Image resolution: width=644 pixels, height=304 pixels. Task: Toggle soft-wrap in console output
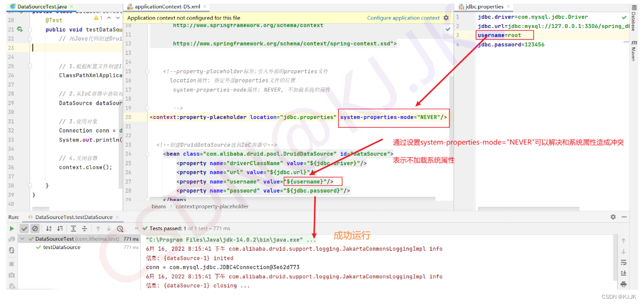click(623, 262)
